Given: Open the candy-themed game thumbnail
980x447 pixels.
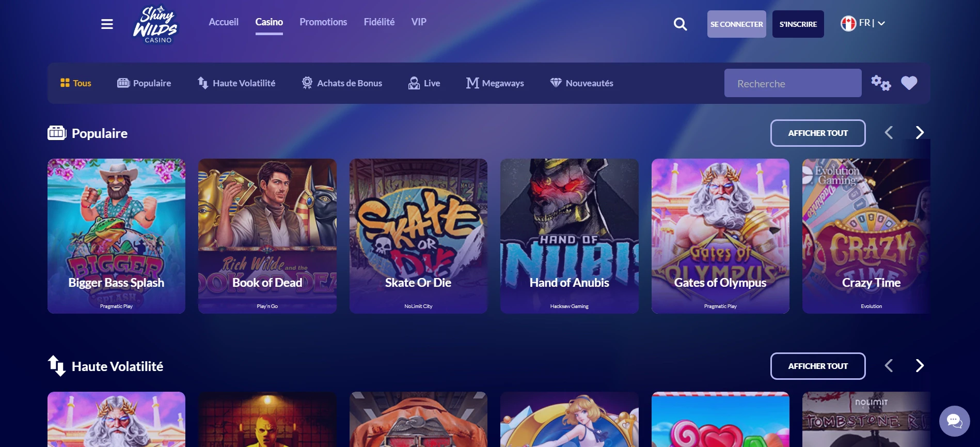Looking at the screenshot, I should [720, 419].
